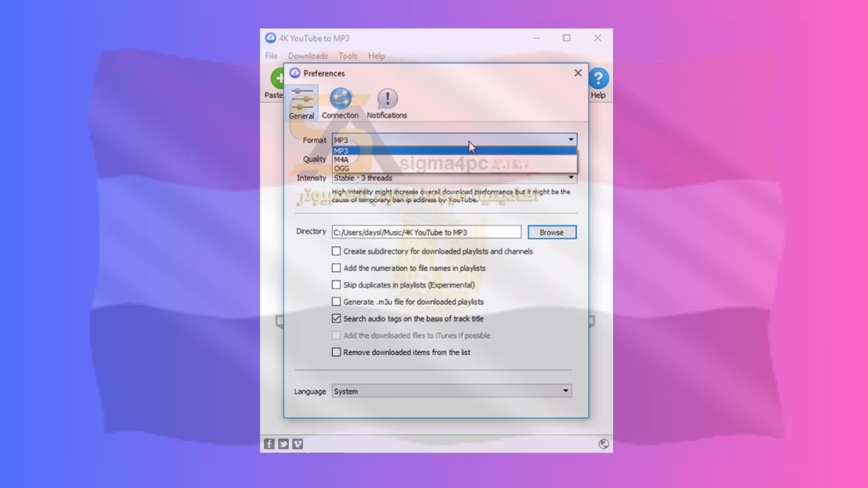Open the General preferences tab
This screenshot has height=488, width=868.
[x=302, y=103]
